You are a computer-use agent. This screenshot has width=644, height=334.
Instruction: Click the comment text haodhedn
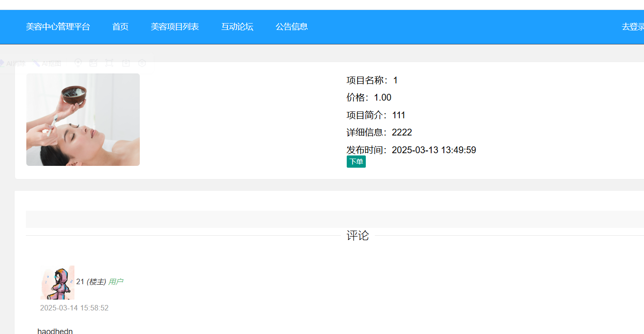[55, 331]
